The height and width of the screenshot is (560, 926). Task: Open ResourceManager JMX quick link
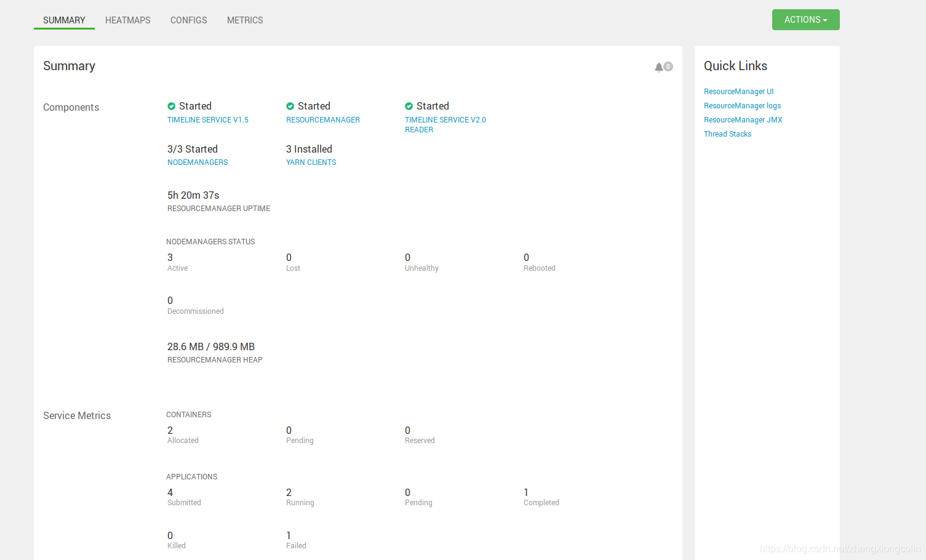[x=743, y=120]
